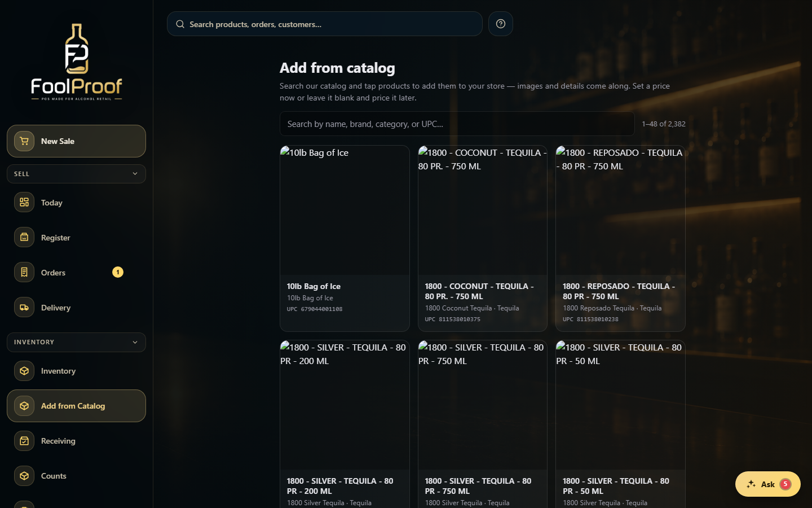Click bold '1800 - COCONUT - TEQUILA - 80 PR. - 750 ML' title
The width and height of the screenshot is (812, 508).
click(479, 291)
